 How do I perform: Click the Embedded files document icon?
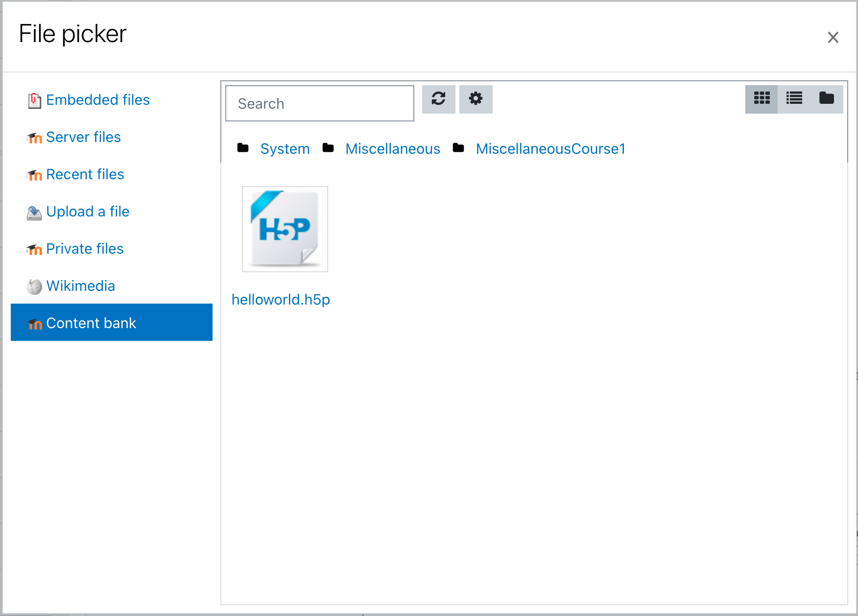34,100
